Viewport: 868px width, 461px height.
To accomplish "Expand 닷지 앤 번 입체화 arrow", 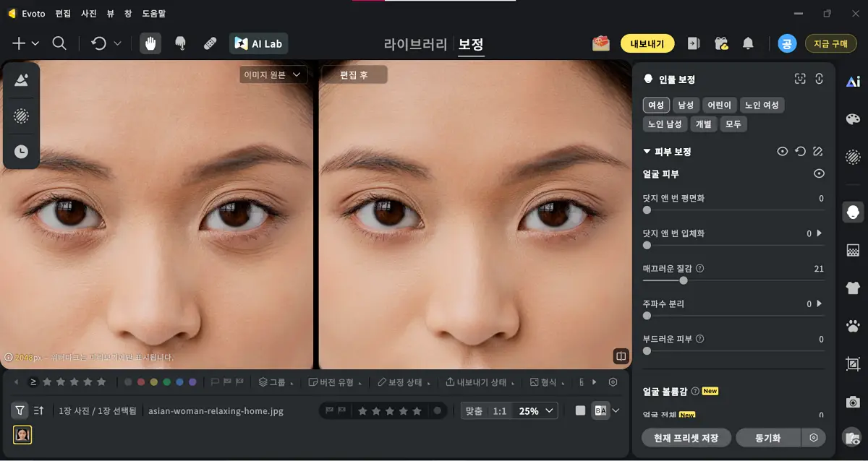I will (820, 233).
